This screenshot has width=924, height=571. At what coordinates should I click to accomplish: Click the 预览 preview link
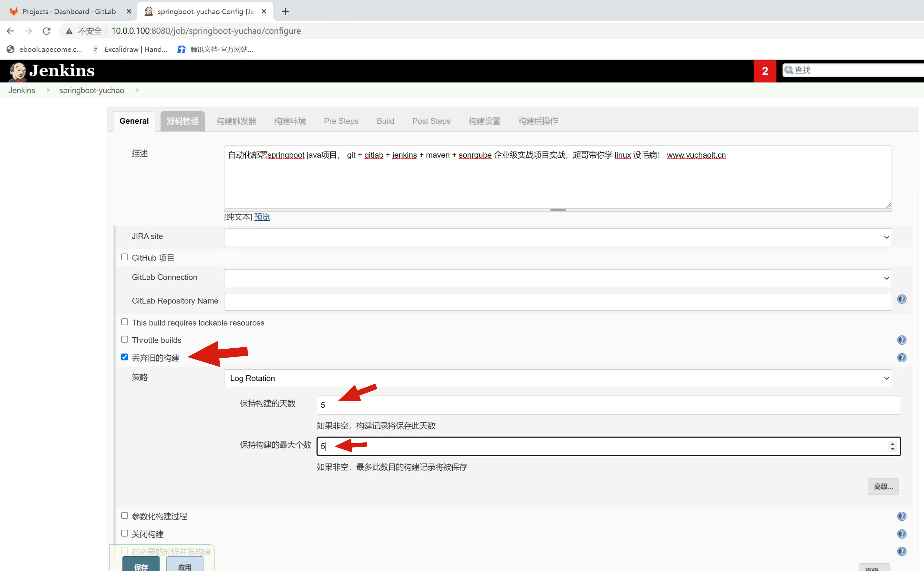coord(262,217)
